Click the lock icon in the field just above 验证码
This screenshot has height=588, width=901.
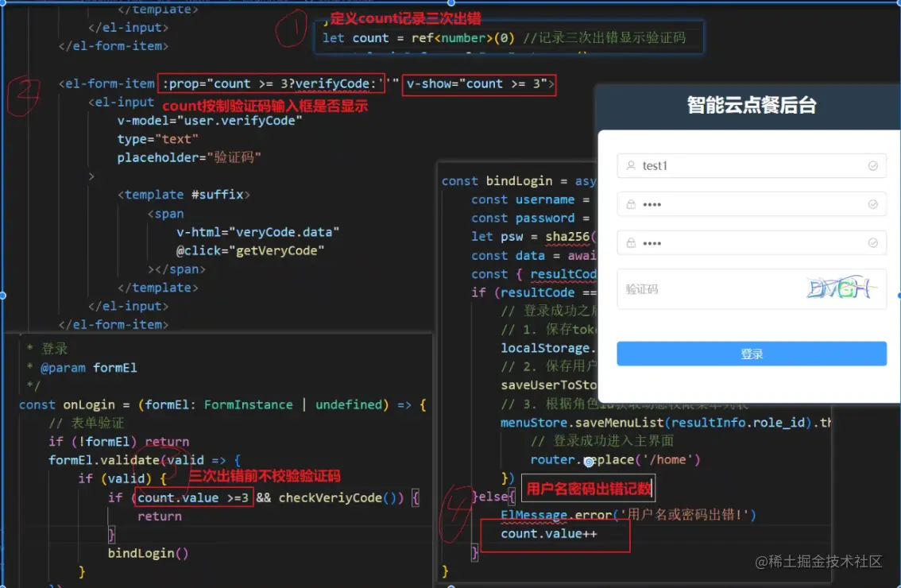coord(630,242)
